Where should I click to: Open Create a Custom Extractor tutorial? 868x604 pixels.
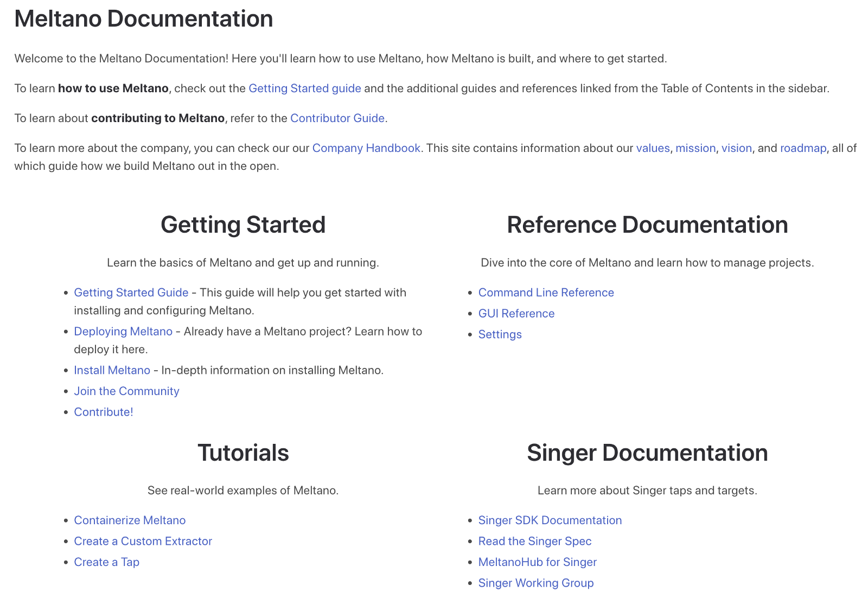(x=143, y=541)
